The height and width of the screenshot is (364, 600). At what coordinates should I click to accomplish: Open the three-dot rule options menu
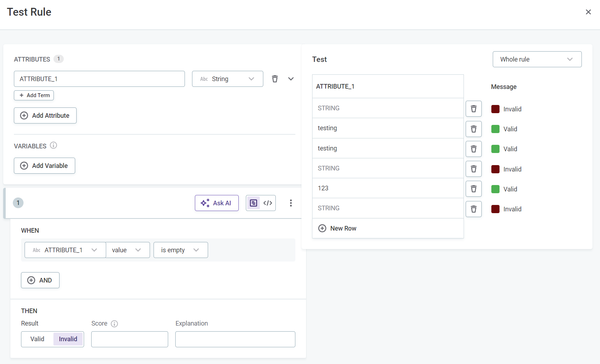click(291, 203)
